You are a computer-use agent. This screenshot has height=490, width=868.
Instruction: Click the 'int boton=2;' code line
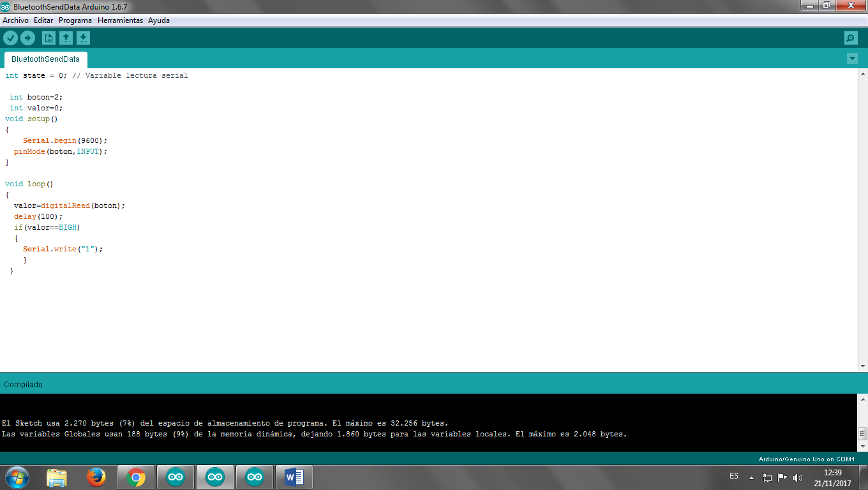pos(36,97)
